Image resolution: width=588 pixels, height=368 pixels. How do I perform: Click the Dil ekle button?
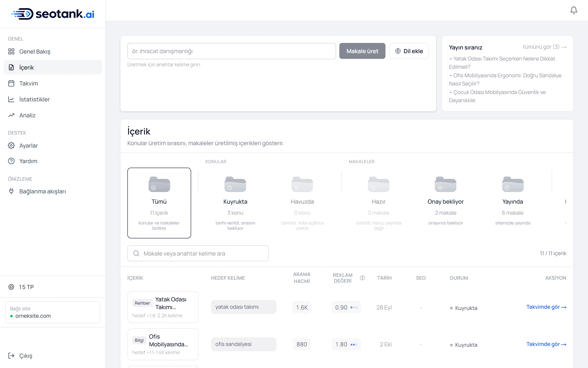[x=409, y=51]
